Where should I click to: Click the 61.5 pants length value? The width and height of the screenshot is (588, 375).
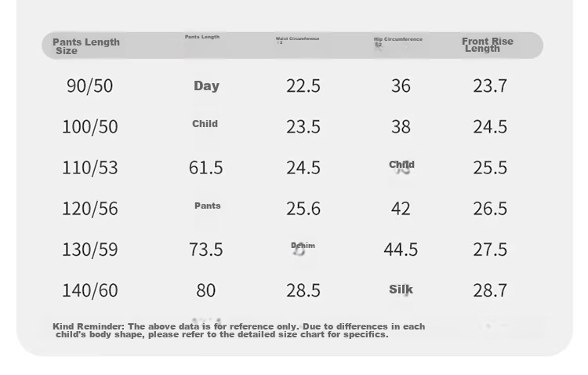coord(206,168)
